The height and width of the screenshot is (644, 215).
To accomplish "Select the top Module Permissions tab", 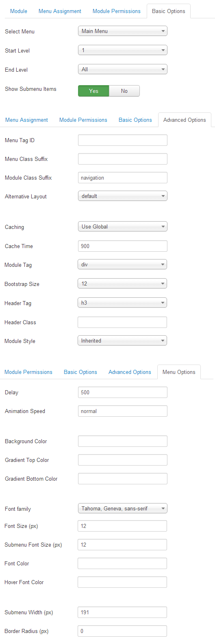I will pyautogui.click(x=117, y=11).
